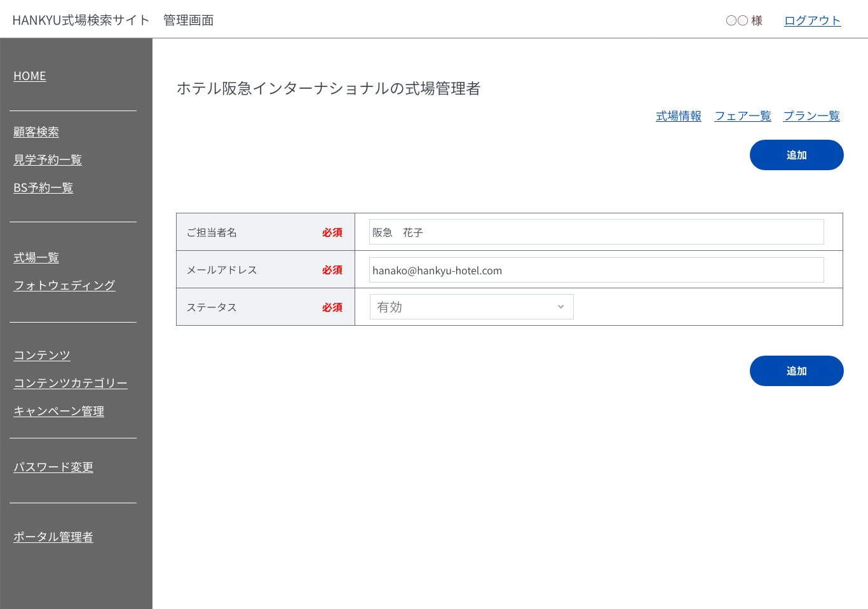Click the upper 追加 button
Viewport: 868px width, 609px height.
[x=796, y=155]
